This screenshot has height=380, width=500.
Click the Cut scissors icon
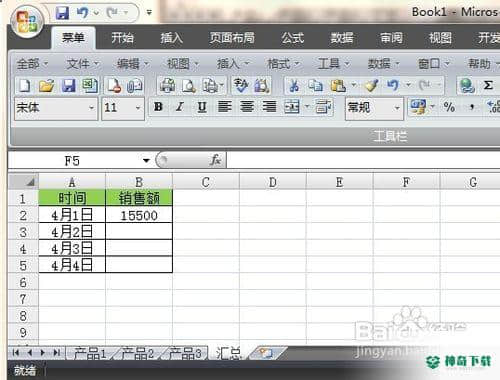click(294, 86)
